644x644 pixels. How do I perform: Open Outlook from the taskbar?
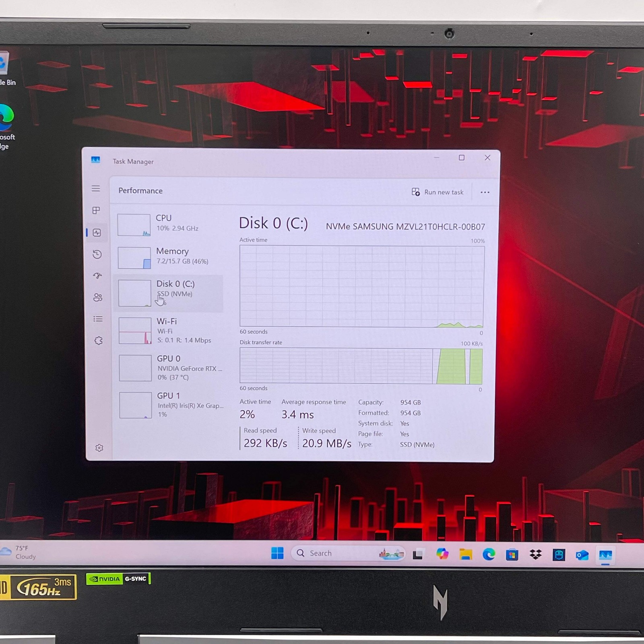click(x=582, y=555)
